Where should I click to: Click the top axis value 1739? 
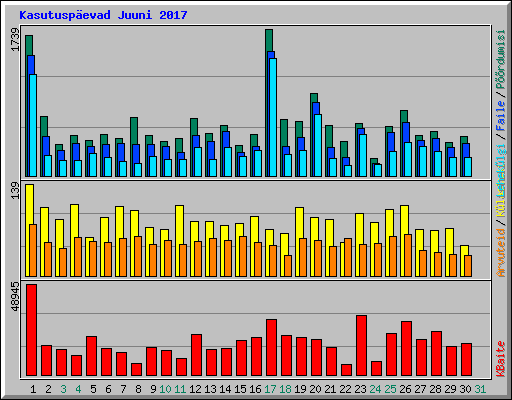click(15, 40)
